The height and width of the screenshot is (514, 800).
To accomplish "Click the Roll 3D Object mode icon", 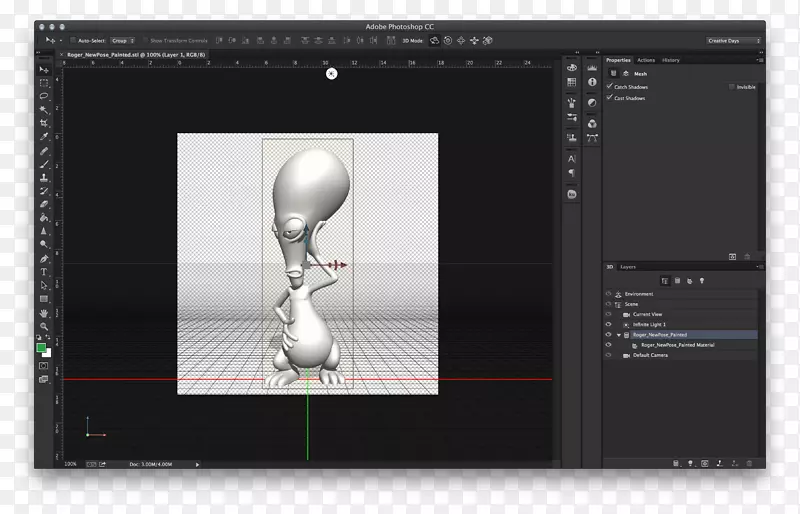I will point(448,40).
